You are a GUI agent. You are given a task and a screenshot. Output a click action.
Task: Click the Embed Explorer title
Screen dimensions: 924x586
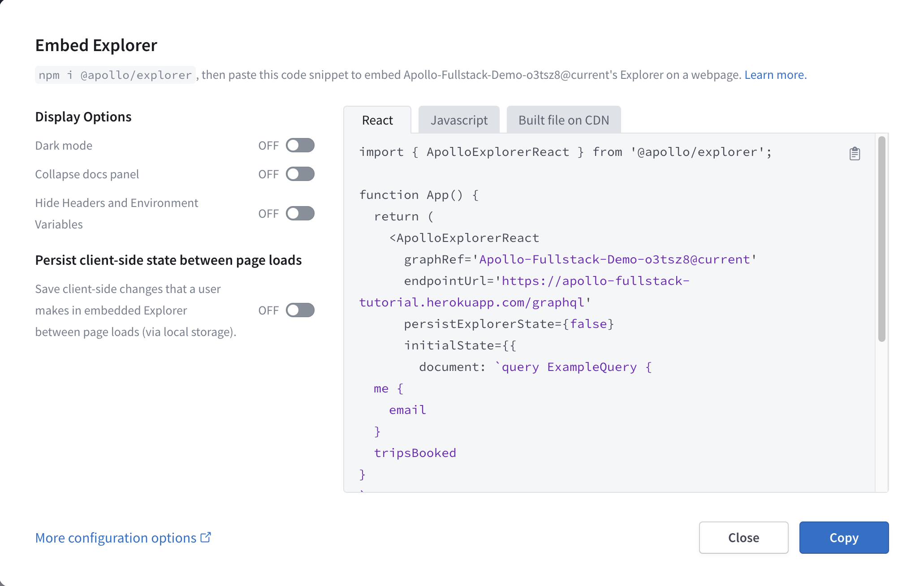(x=96, y=45)
